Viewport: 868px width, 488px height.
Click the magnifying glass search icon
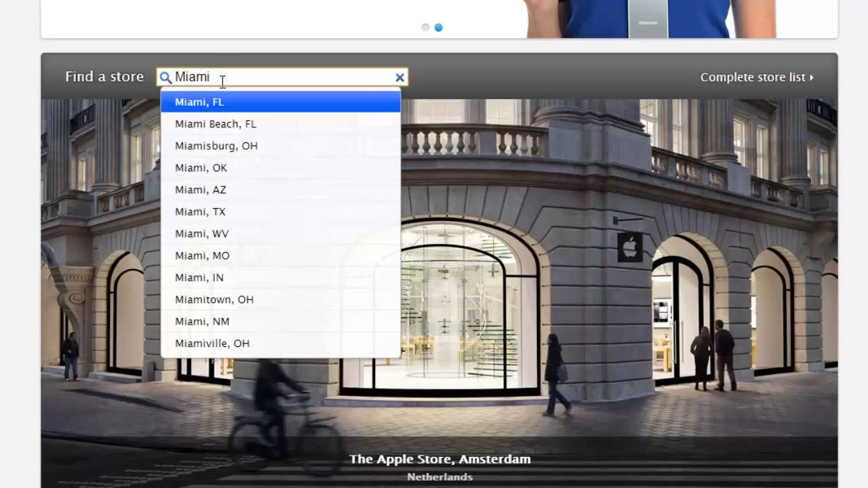(165, 77)
